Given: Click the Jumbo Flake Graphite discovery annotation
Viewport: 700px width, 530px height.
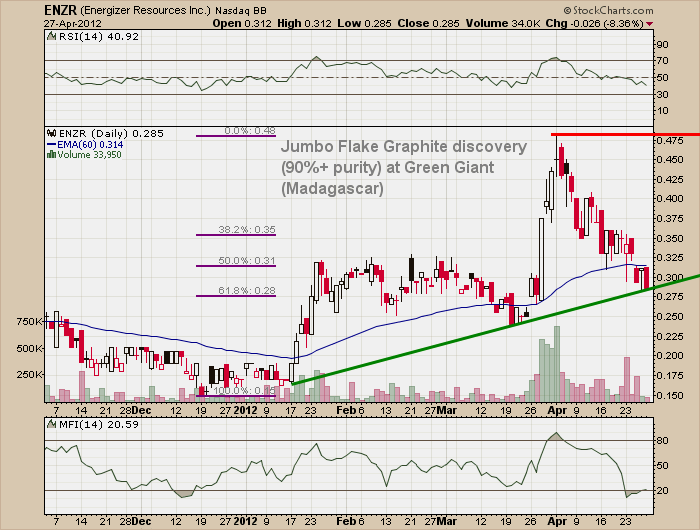Looking at the screenshot, I should point(404,146).
